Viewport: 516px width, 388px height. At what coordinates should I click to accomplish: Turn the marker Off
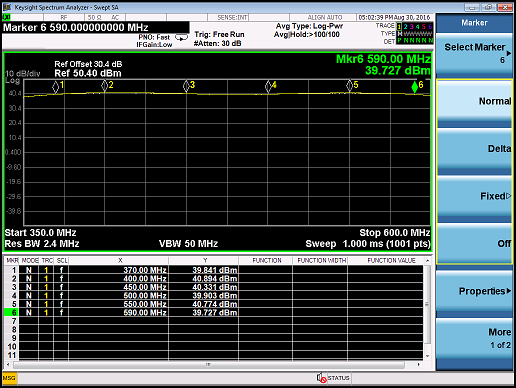[474, 243]
